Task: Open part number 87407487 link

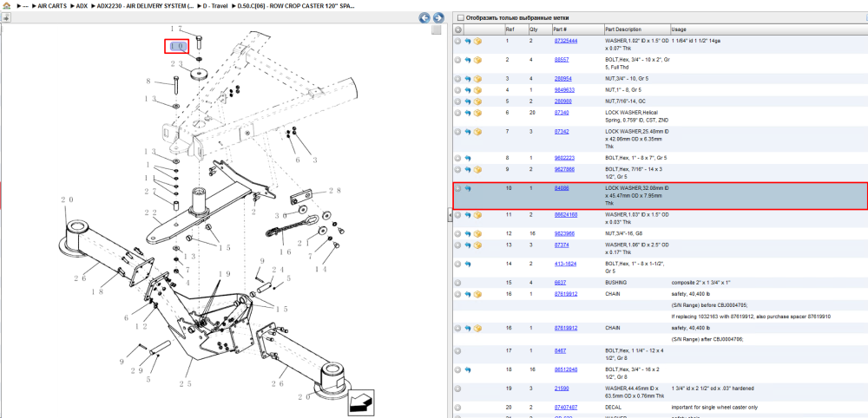Action: tap(566, 408)
